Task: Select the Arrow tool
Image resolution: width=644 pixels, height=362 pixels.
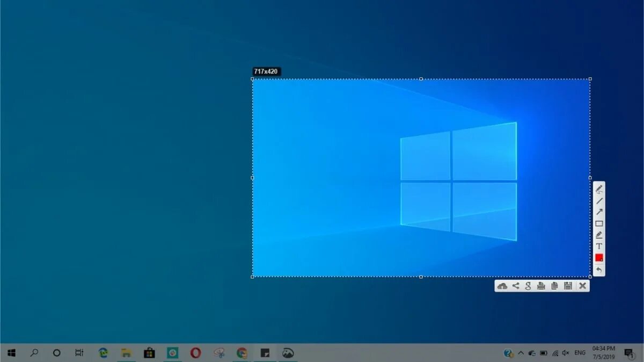Action: tap(599, 212)
